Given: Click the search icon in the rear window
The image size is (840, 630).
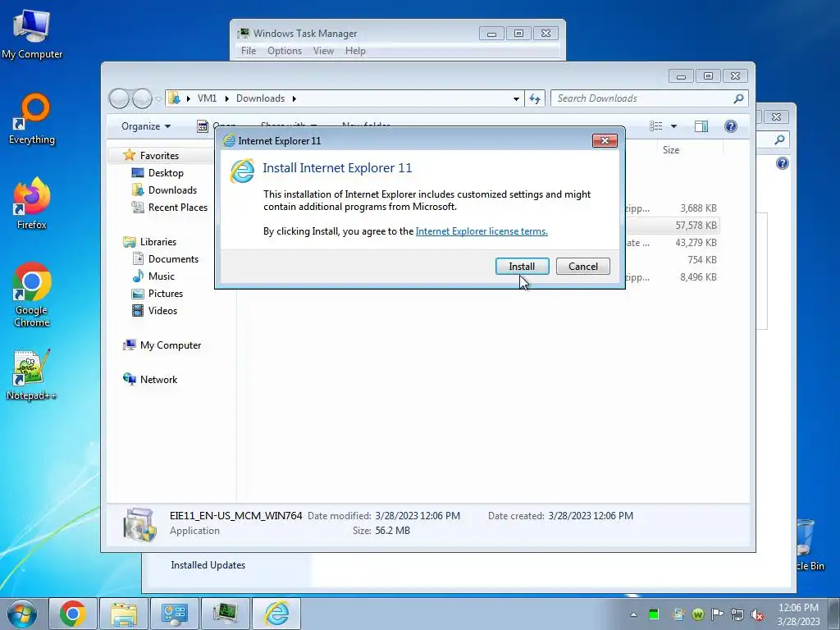Looking at the screenshot, I should point(779,139).
